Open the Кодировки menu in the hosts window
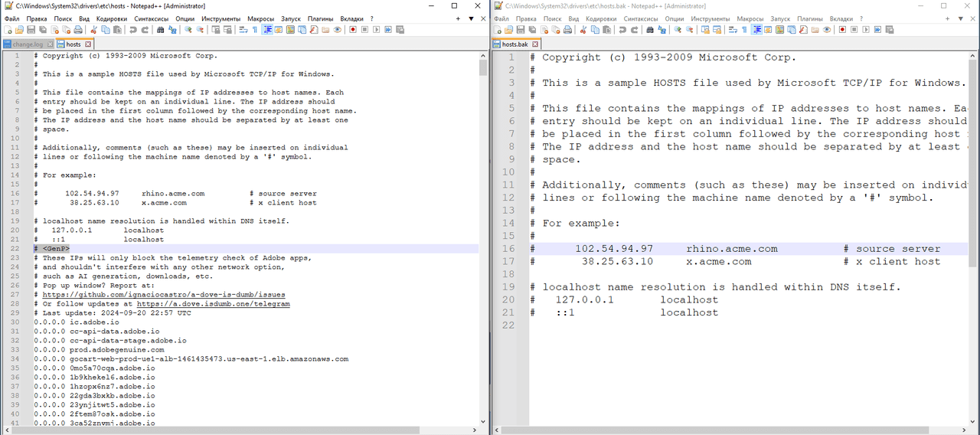 tap(113, 18)
